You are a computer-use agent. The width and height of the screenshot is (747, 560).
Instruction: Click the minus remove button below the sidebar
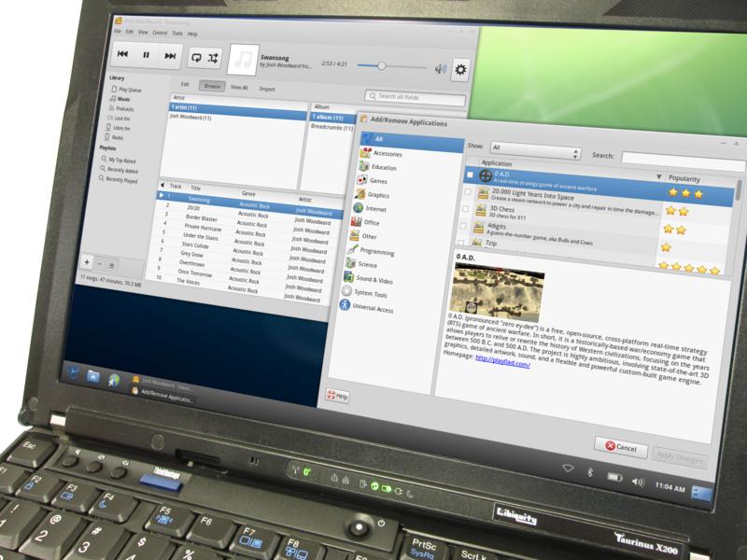pos(99,263)
